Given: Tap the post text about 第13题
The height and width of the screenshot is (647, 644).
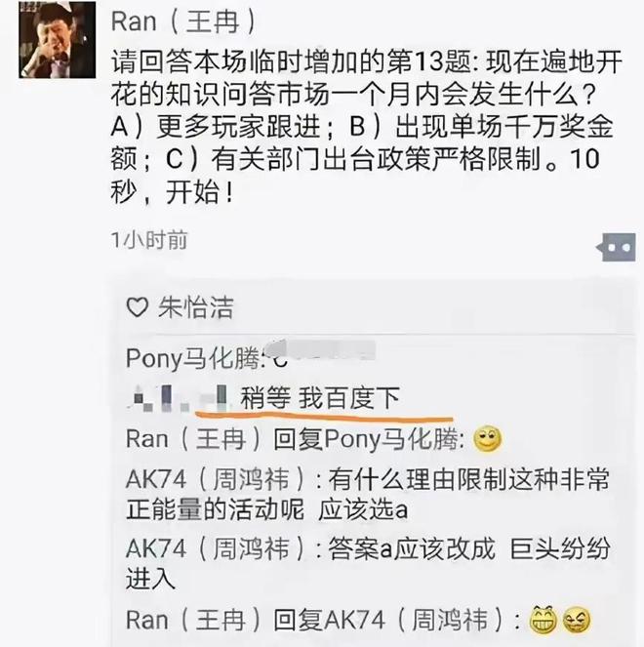Looking at the screenshot, I should [366, 127].
